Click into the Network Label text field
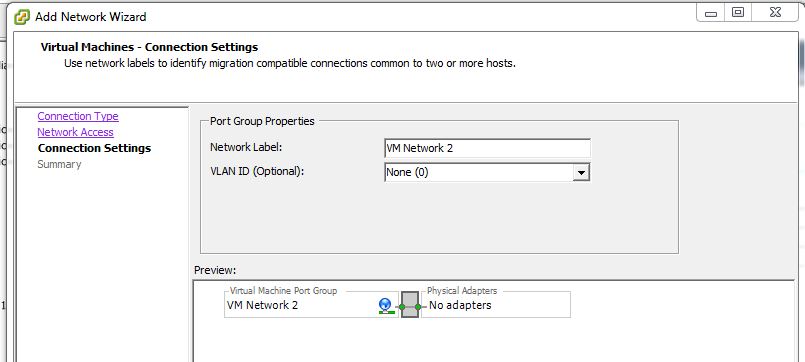Image resolution: width=805 pixels, height=362 pixels. tap(487, 148)
